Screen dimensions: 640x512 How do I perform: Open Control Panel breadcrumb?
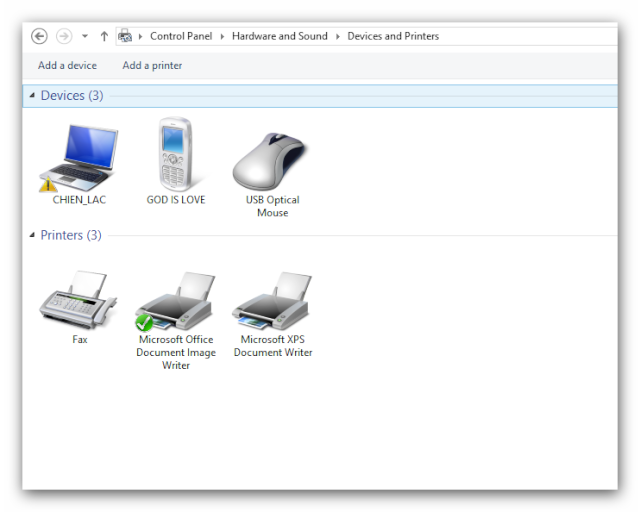(181, 36)
